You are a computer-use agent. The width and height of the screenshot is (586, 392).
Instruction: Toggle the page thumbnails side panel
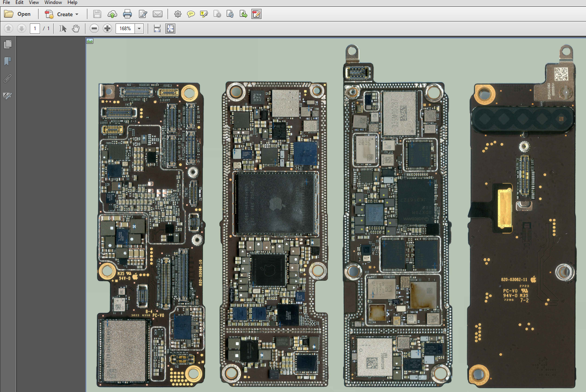point(8,44)
